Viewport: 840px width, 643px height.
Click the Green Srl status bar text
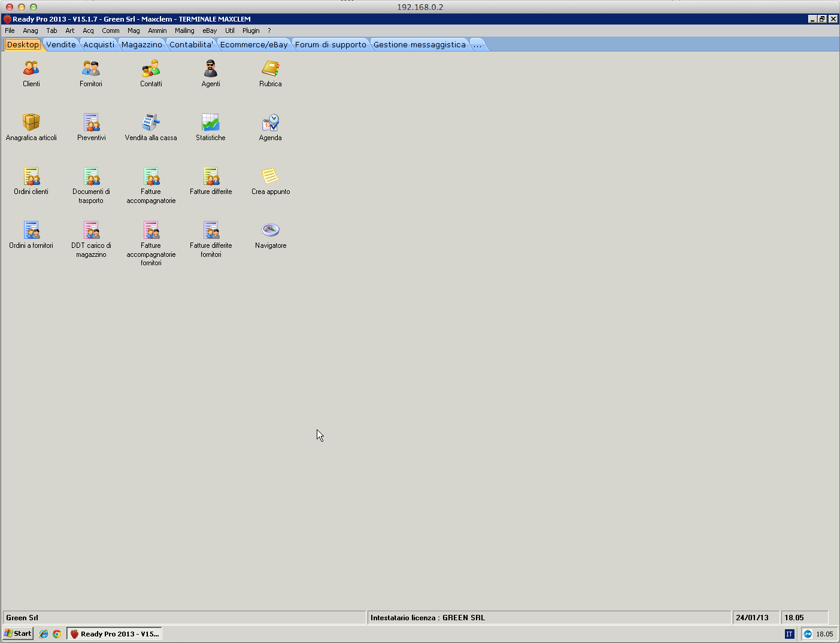coord(22,618)
